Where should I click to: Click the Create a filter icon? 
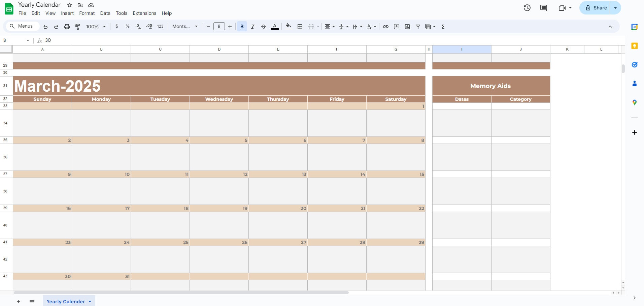pyautogui.click(x=418, y=27)
